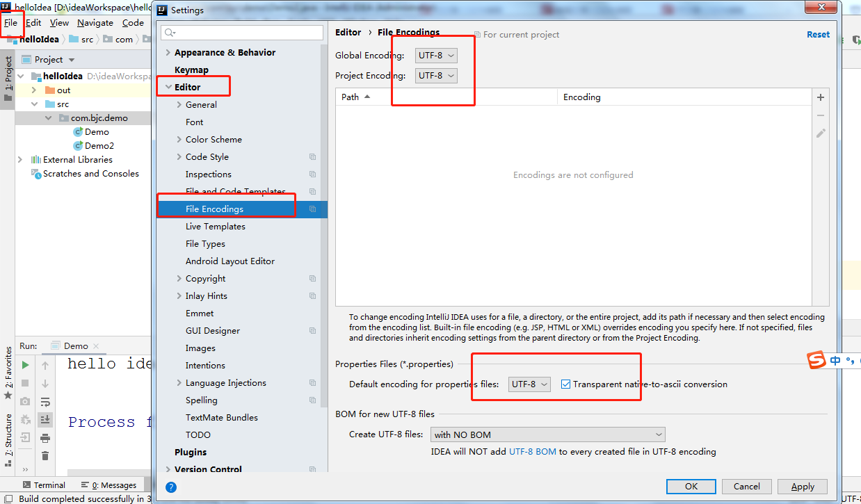
Task: Click the tool windows square icon in status bar
Action: [8, 499]
